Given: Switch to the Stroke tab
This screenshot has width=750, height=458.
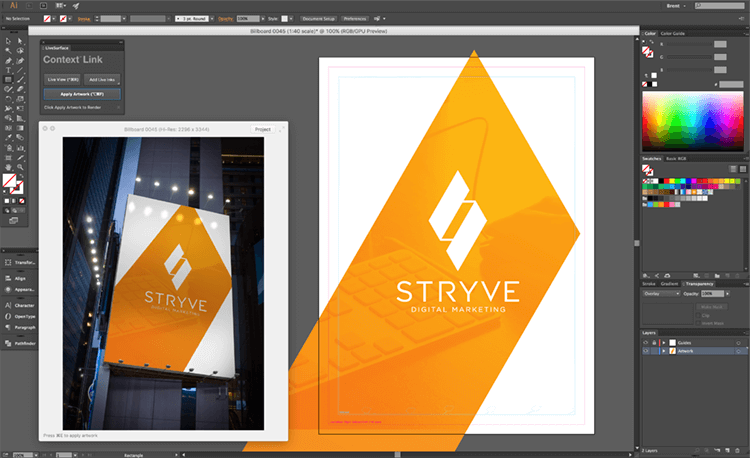Looking at the screenshot, I should 649,284.
